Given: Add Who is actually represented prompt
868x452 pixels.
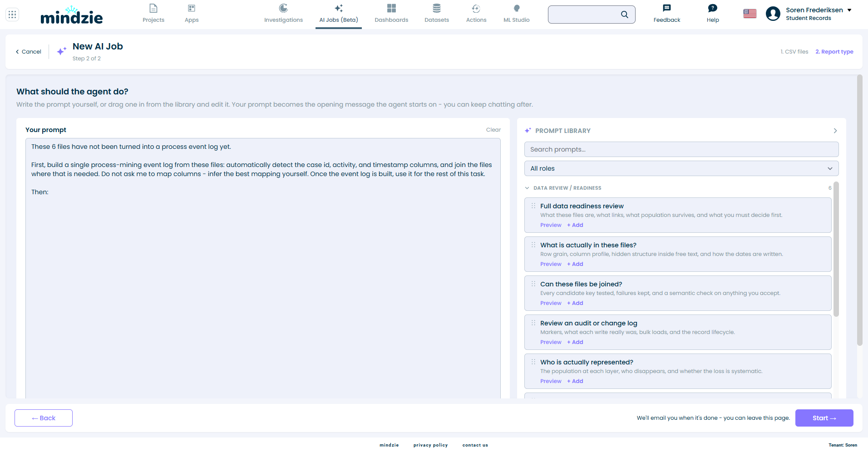Looking at the screenshot, I should click(x=575, y=381).
